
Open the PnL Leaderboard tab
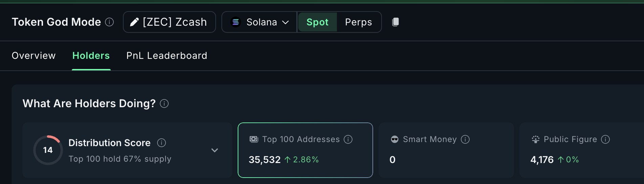pos(167,55)
